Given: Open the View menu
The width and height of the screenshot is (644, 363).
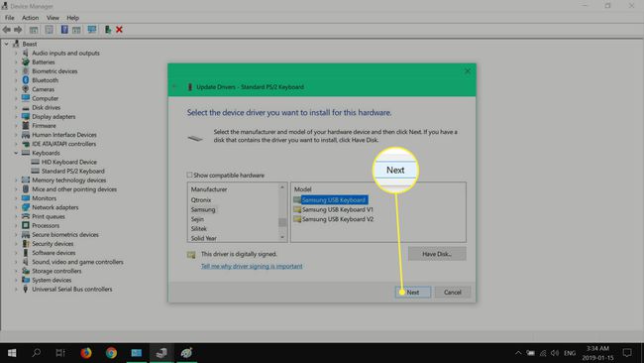Looking at the screenshot, I should coord(53,18).
